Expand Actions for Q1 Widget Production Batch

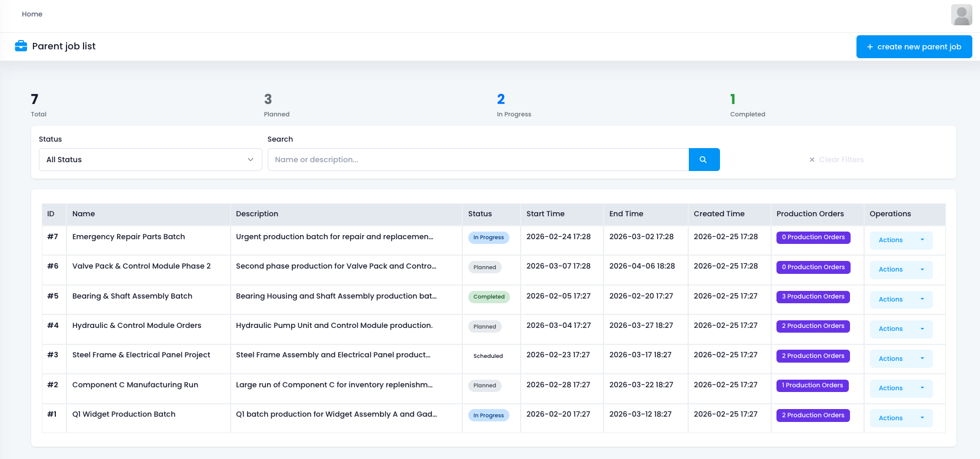(901, 418)
